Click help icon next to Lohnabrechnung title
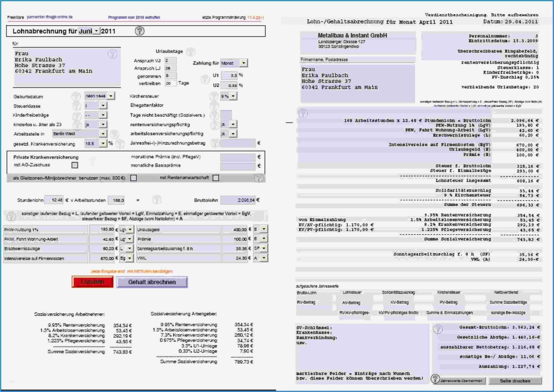The width and height of the screenshot is (554, 392). 139,31
